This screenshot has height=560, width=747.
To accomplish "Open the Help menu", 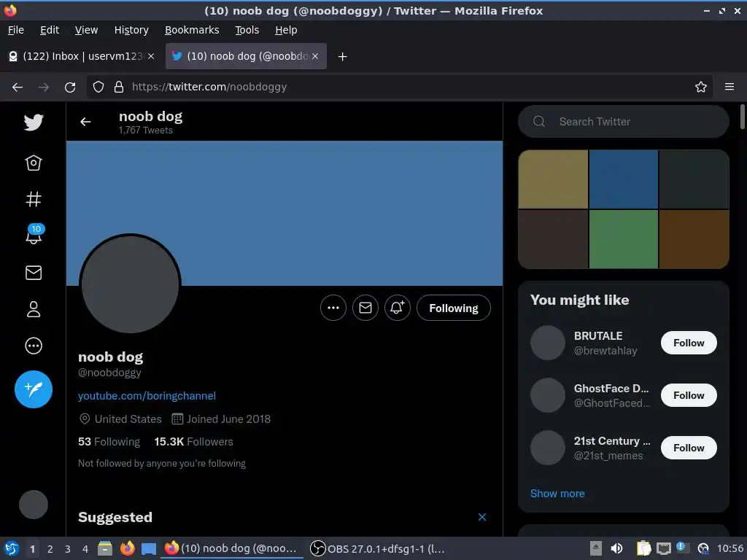I will (286, 30).
